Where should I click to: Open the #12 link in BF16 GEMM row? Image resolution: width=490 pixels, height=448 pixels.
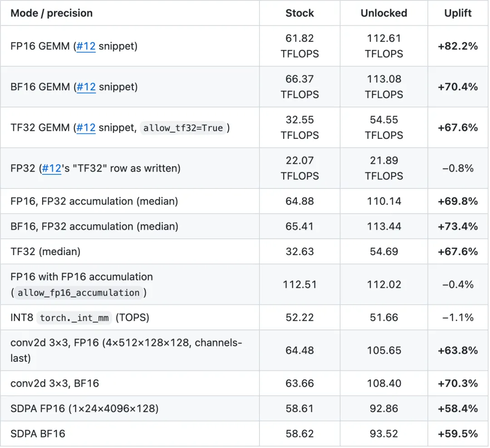[x=86, y=87]
